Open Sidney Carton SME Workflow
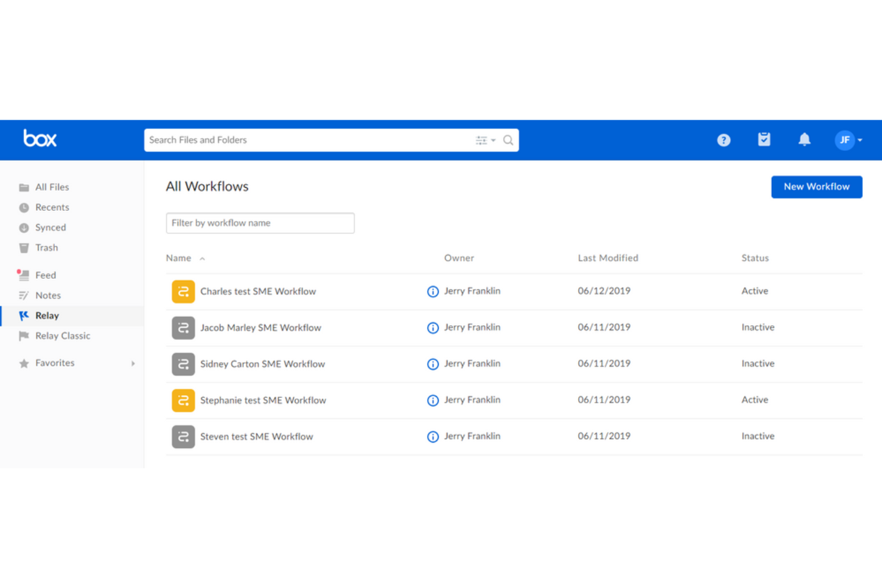This screenshot has width=882, height=588. click(x=262, y=364)
